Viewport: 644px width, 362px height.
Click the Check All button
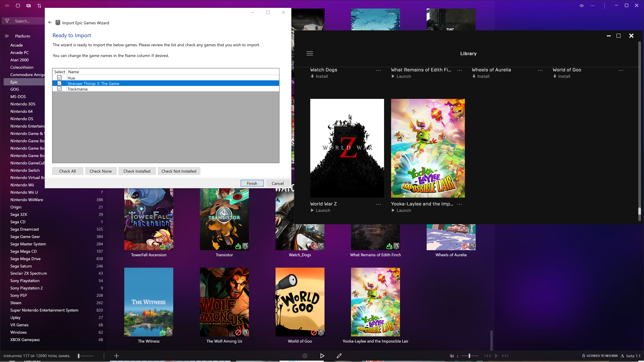pyautogui.click(x=67, y=171)
